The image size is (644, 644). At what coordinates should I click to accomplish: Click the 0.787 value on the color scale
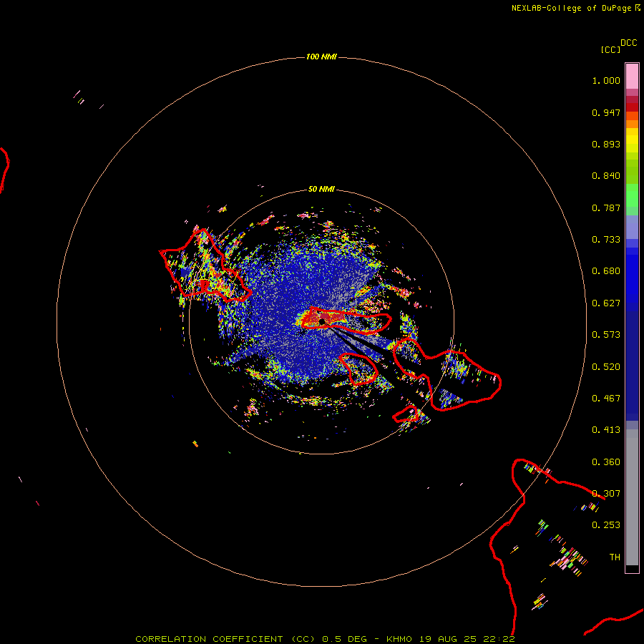[606, 208]
